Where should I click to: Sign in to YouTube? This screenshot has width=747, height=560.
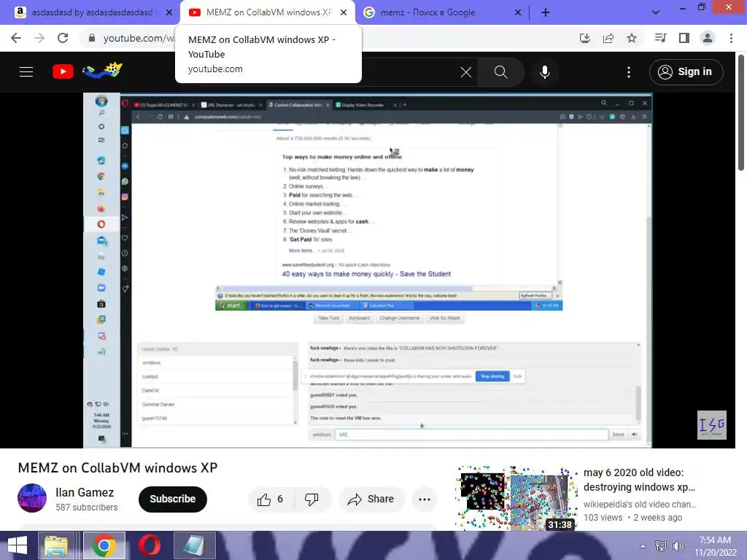(686, 72)
